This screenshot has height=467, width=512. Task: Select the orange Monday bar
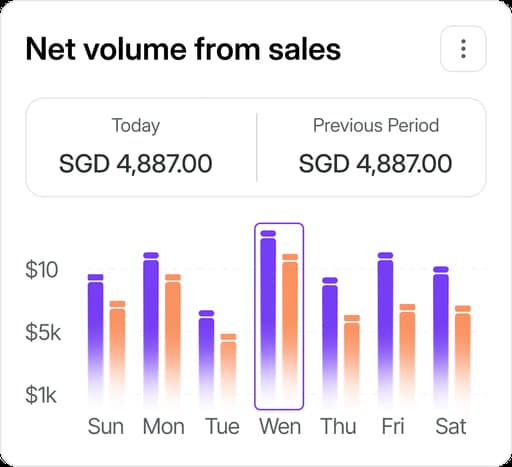point(173,341)
